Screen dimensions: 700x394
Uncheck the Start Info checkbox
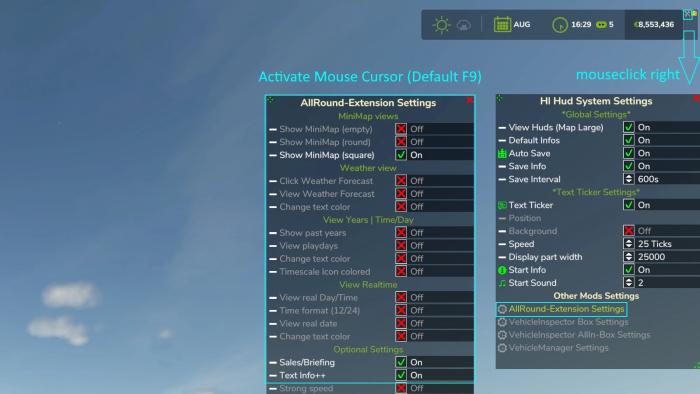click(x=629, y=270)
